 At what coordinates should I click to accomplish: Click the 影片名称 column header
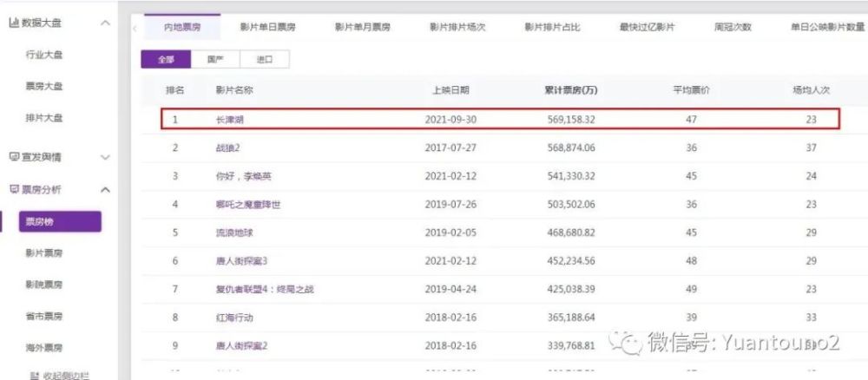[234, 90]
